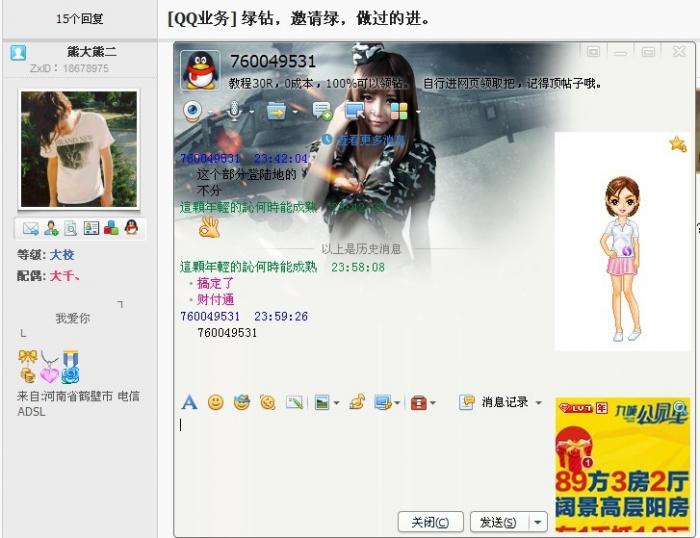The width and height of the screenshot is (700, 538).
Task: Expand the apps grid dropdown arrow
Action: coord(418,112)
